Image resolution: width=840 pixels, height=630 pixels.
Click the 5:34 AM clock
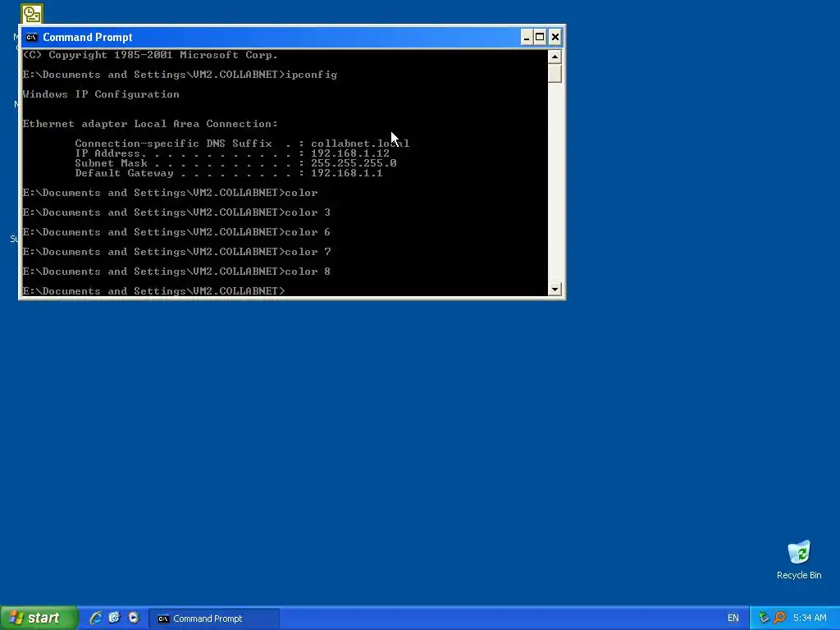coord(810,618)
